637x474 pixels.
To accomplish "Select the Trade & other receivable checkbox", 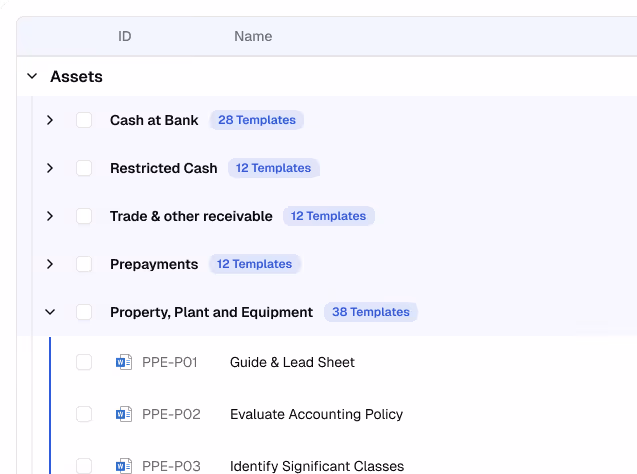I will coord(84,216).
